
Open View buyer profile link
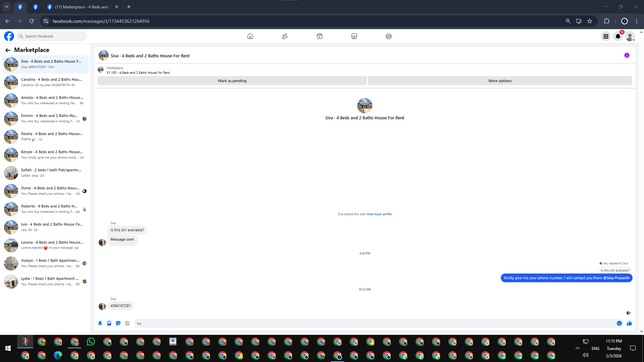pos(379,214)
